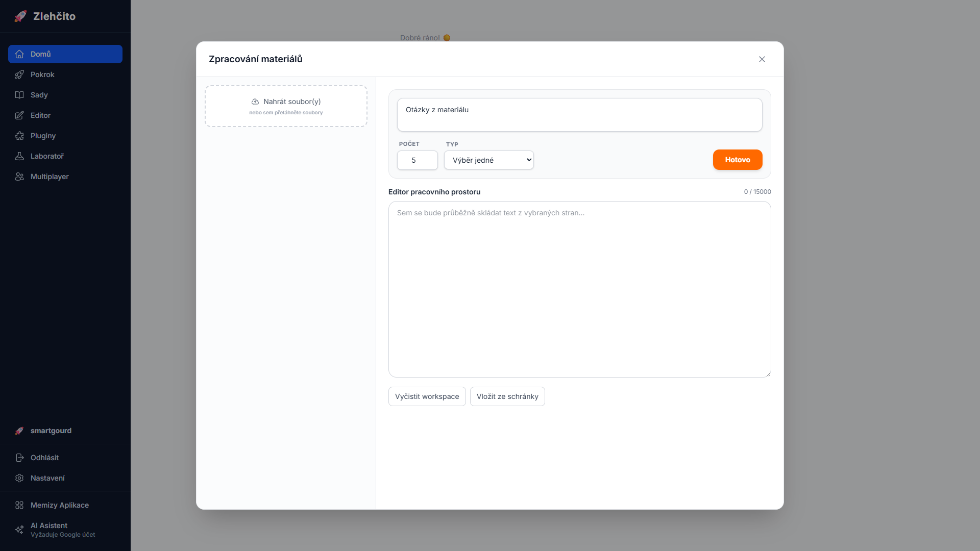The image size is (980, 551).
Task: Click the 0 / 15000 character counter
Action: (757, 192)
